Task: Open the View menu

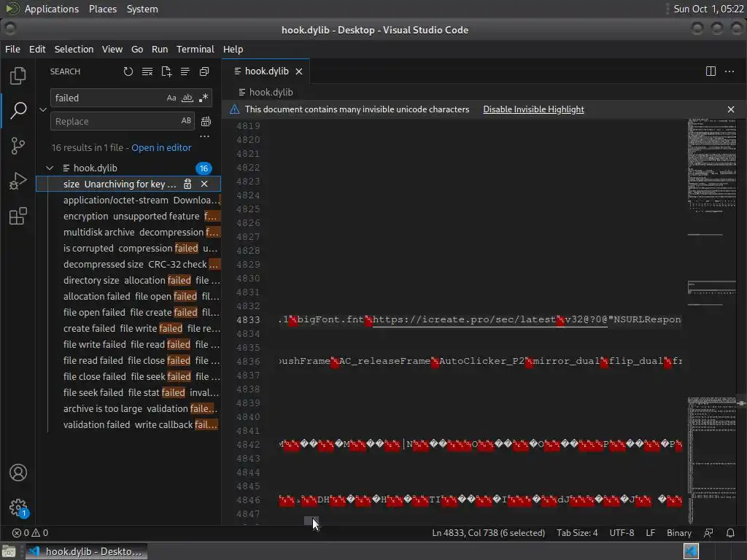Action: pyautogui.click(x=112, y=49)
